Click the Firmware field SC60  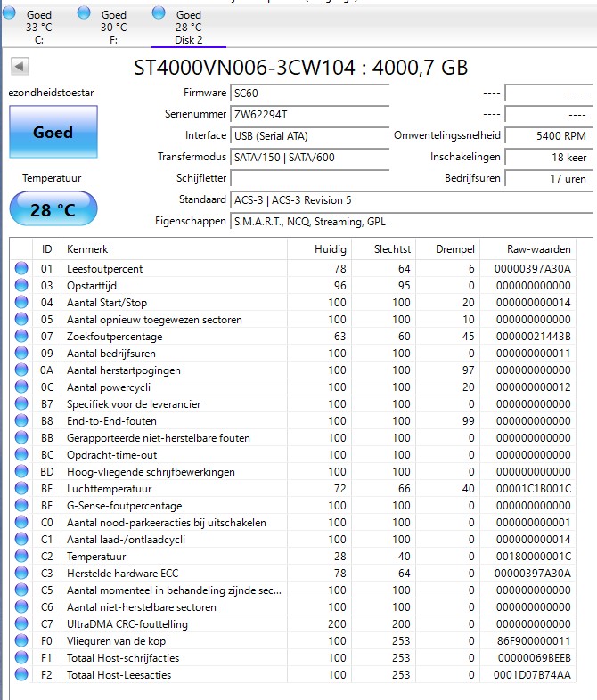(x=309, y=94)
